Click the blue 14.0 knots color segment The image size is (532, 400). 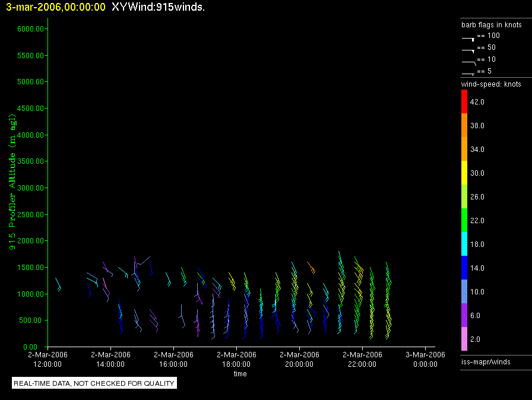(x=464, y=268)
